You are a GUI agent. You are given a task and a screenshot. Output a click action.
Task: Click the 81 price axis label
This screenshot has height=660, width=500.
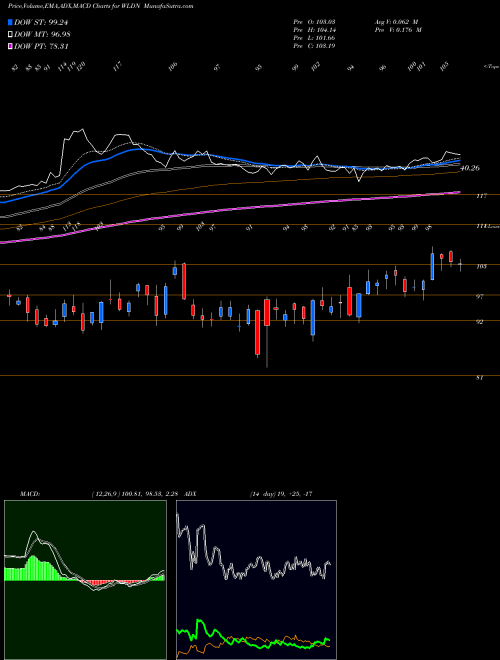[479, 378]
